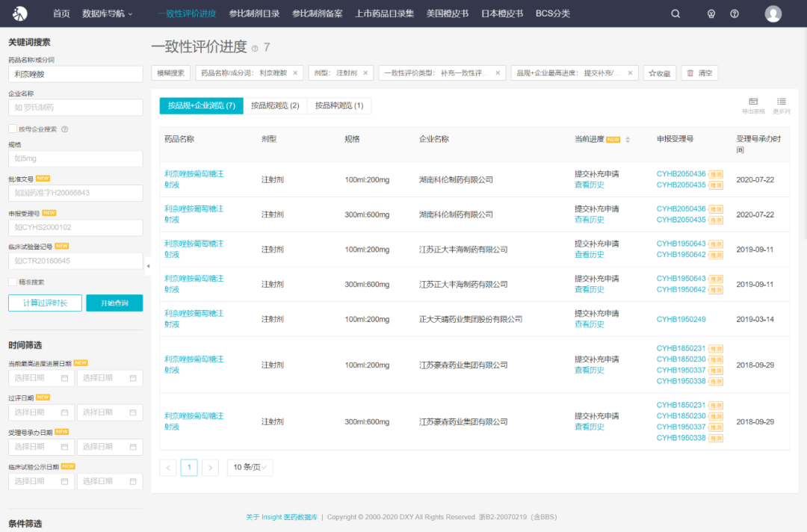Focus the 药品名称/成分词 field containing 利奈唑胺
The image size is (807, 532).
point(75,74)
